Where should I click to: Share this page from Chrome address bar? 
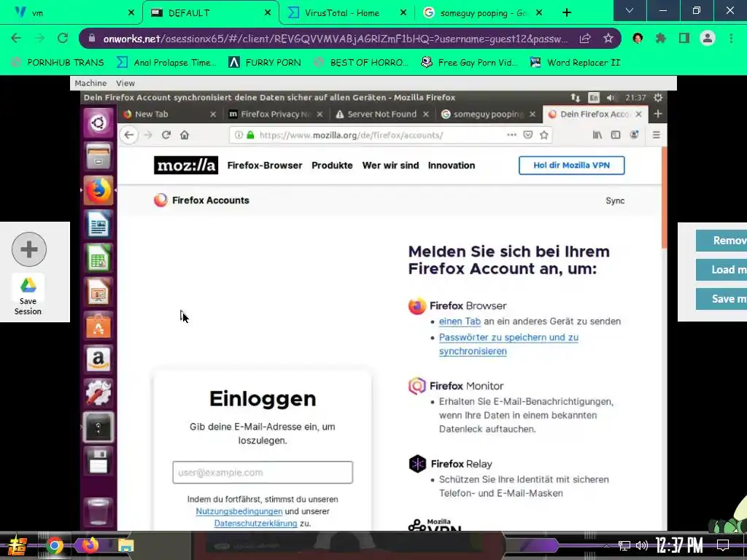(585, 38)
